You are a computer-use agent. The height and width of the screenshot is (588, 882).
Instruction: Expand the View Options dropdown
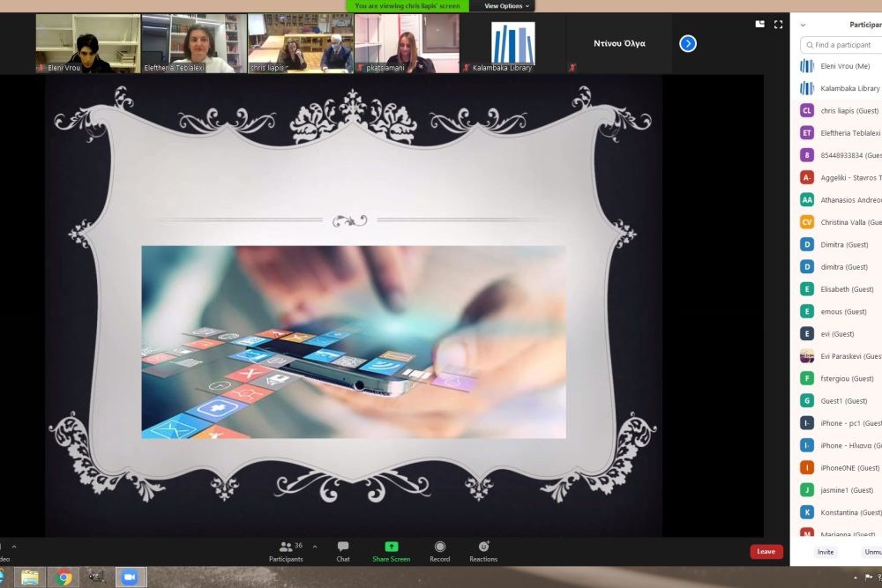[508, 6]
